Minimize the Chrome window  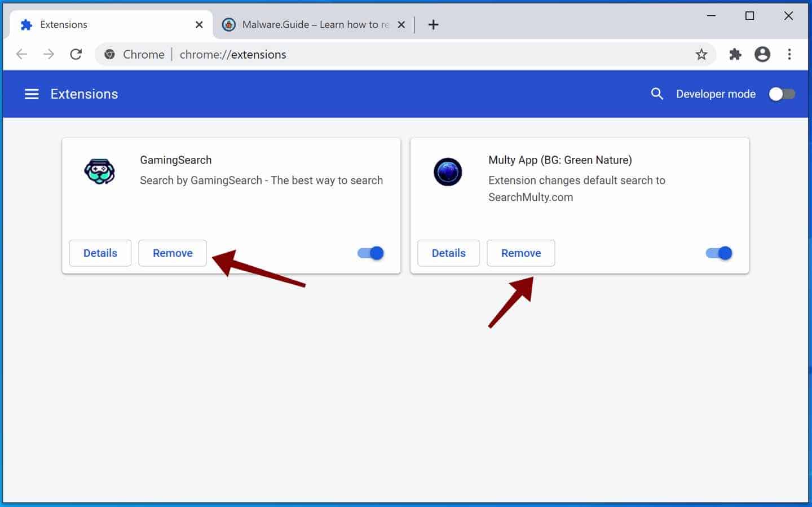[712, 16]
